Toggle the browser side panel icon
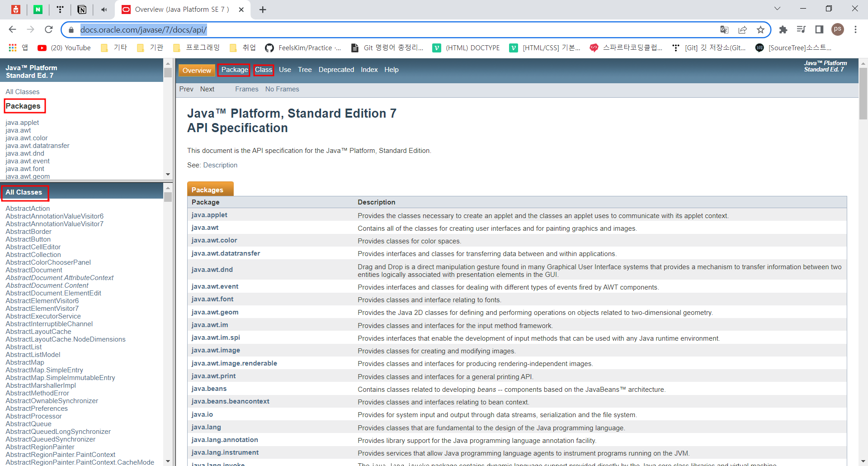 point(819,29)
